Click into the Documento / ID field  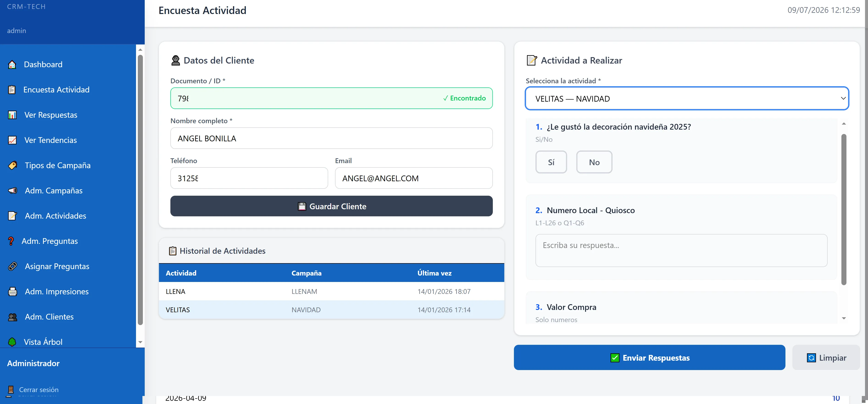(x=331, y=98)
